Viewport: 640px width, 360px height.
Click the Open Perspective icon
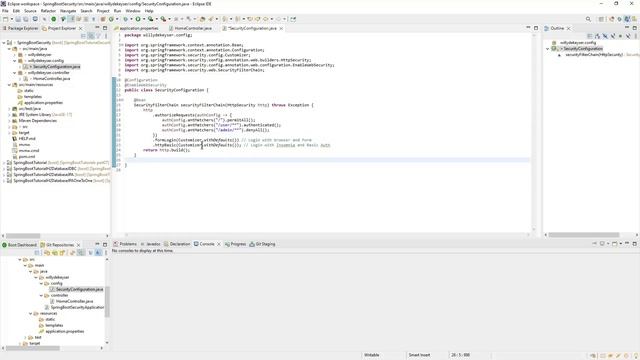pyautogui.click(x=601, y=19)
